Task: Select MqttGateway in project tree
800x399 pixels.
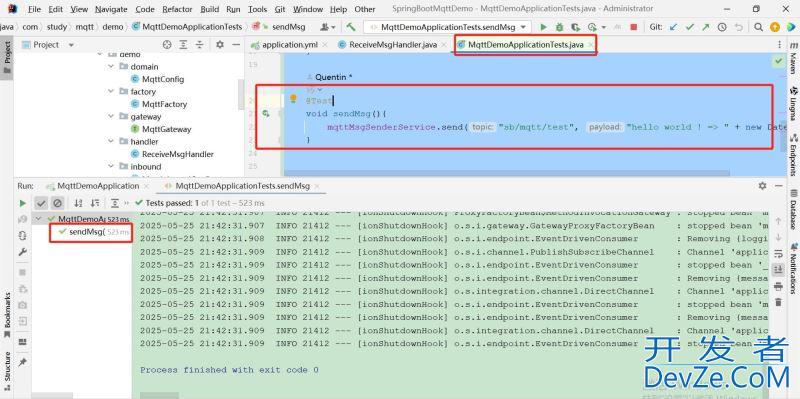Action: [166, 129]
